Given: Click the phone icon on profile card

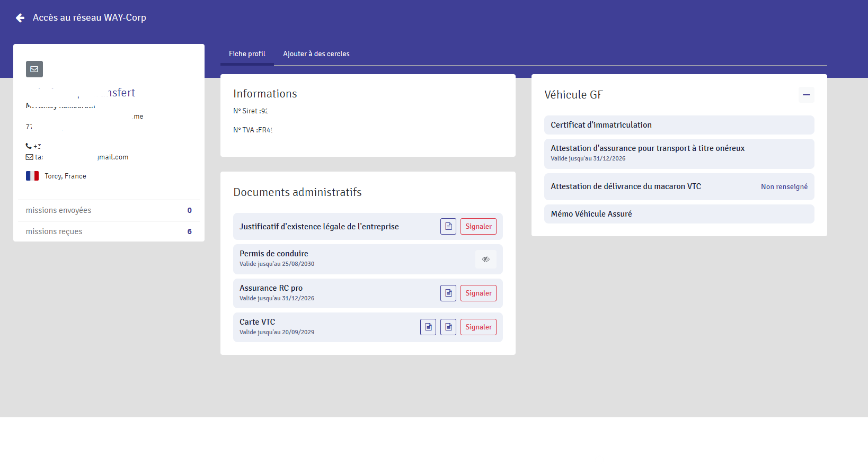Looking at the screenshot, I should point(29,146).
